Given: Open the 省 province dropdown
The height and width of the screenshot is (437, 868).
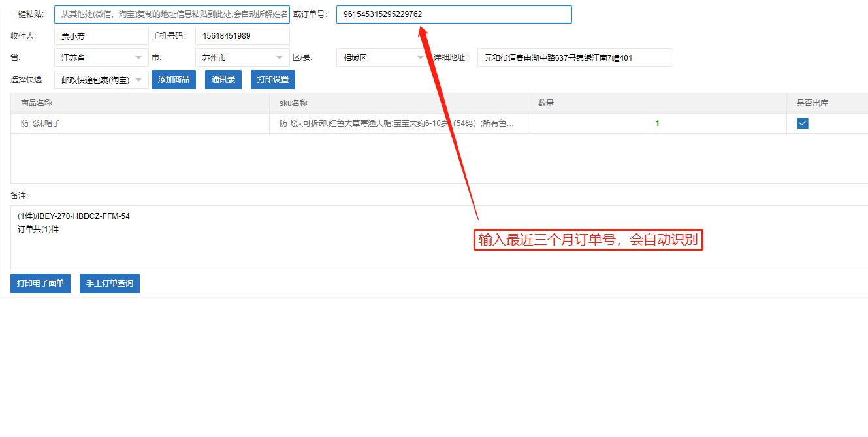Looking at the screenshot, I should (101, 57).
